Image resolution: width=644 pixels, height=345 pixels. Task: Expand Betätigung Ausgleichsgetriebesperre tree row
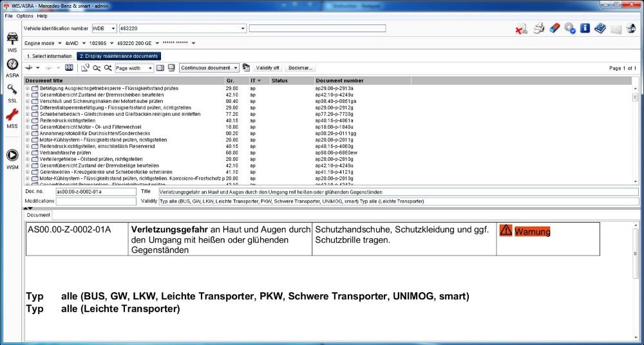click(x=28, y=88)
